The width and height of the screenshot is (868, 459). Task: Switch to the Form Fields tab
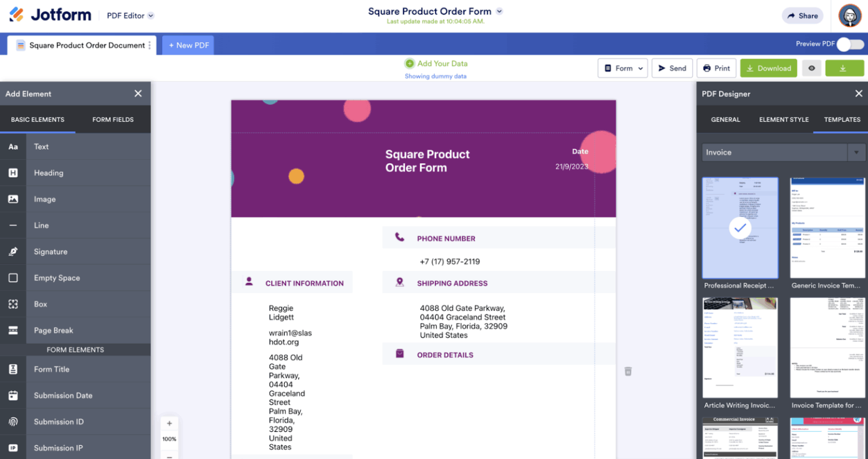[113, 119]
